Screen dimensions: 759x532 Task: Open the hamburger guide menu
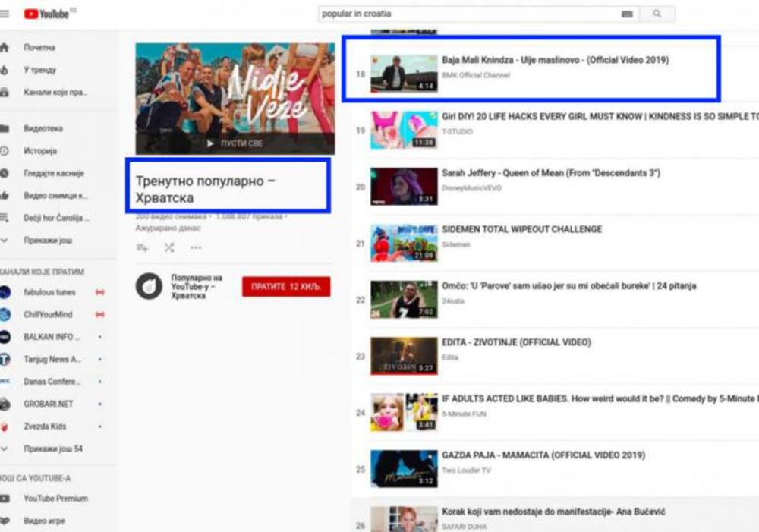click(5, 14)
